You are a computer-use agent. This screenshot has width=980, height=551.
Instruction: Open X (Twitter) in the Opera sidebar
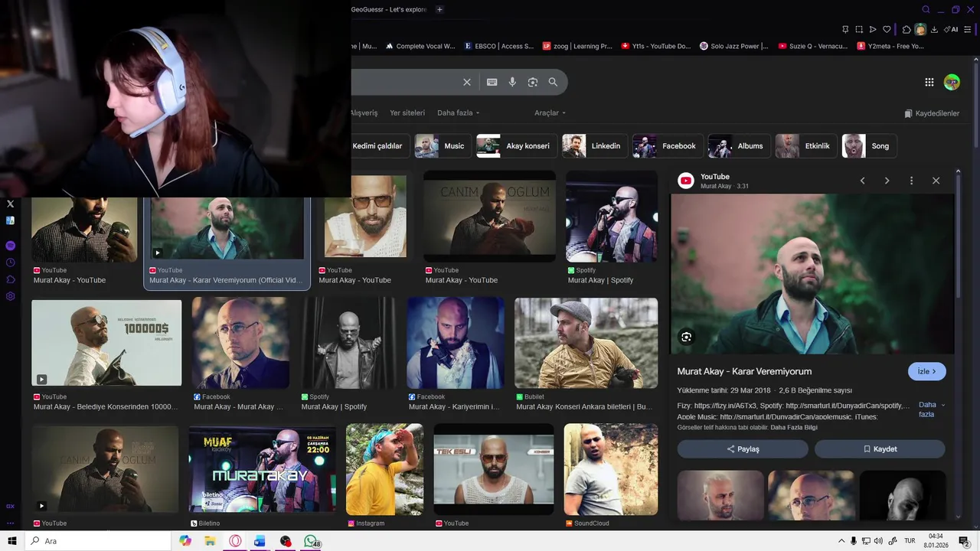[10, 204]
